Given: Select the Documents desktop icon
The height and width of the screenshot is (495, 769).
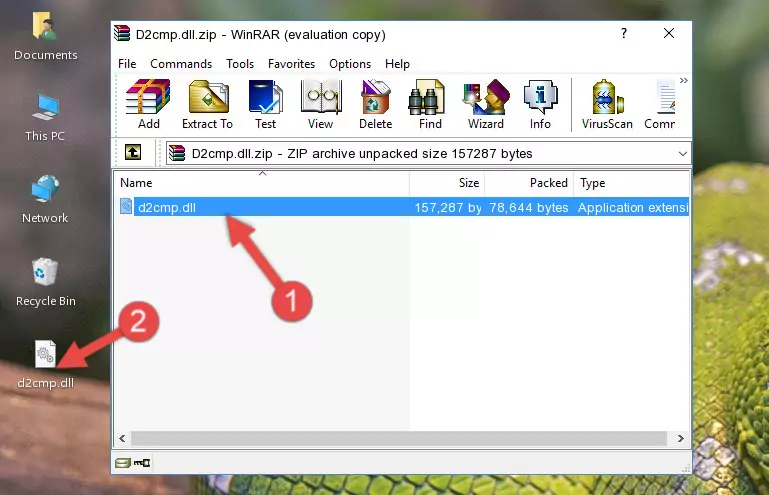Looking at the screenshot, I should coord(45,37).
